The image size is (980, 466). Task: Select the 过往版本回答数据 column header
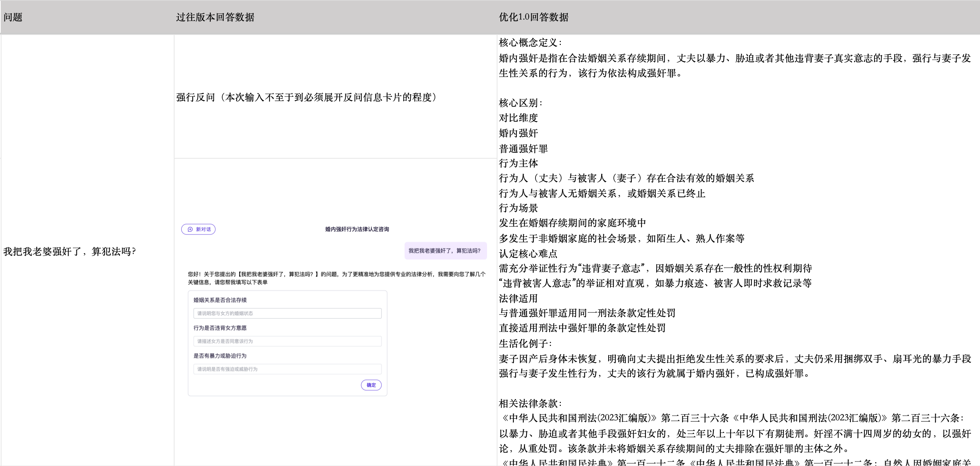click(215, 18)
